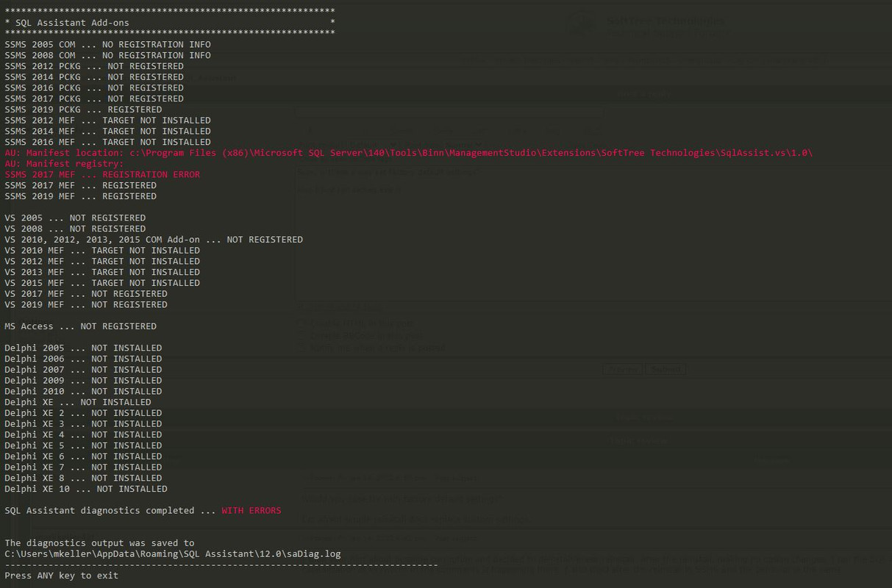Click the "SSMS 2016 PCKG ... NOT REGISTERED" line
The width and height of the screenshot is (892, 588).
pos(94,88)
